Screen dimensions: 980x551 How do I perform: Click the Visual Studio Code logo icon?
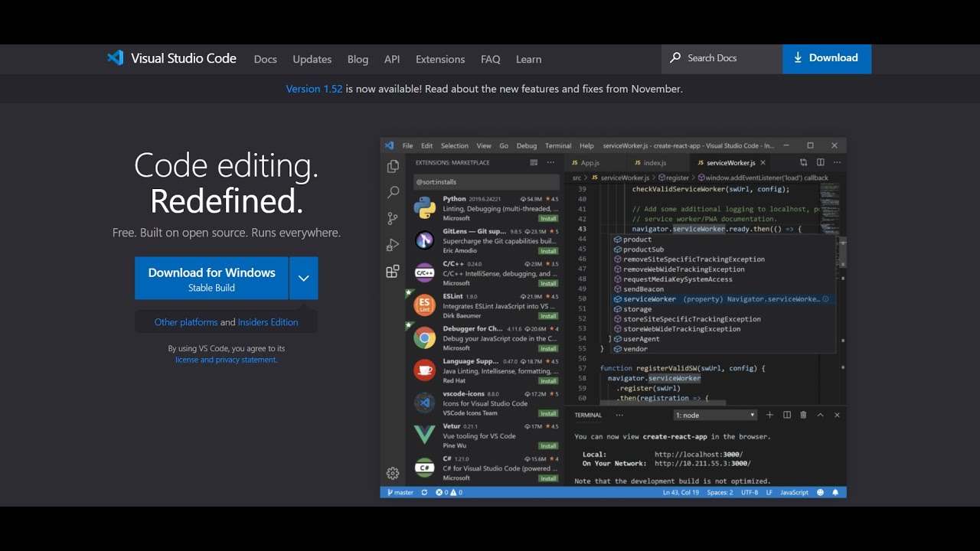(115, 58)
